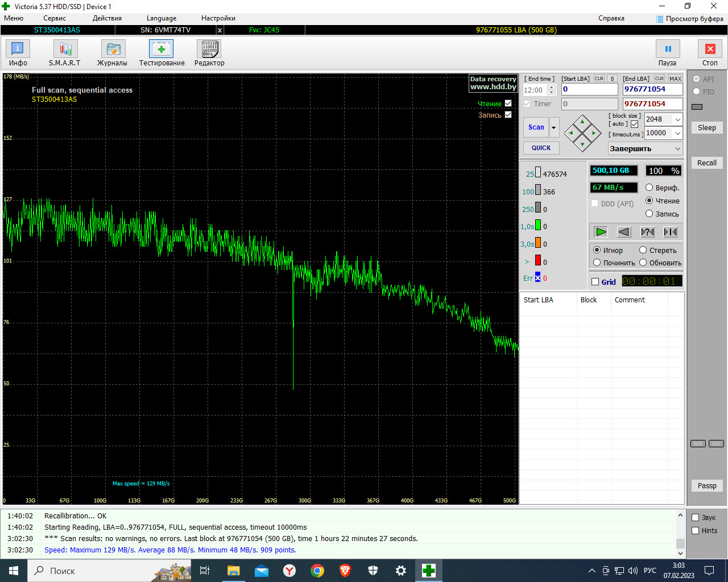Open the timeout 10000 ms dropdown
The height and width of the screenshot is (582, 728).
coord(677,133)
